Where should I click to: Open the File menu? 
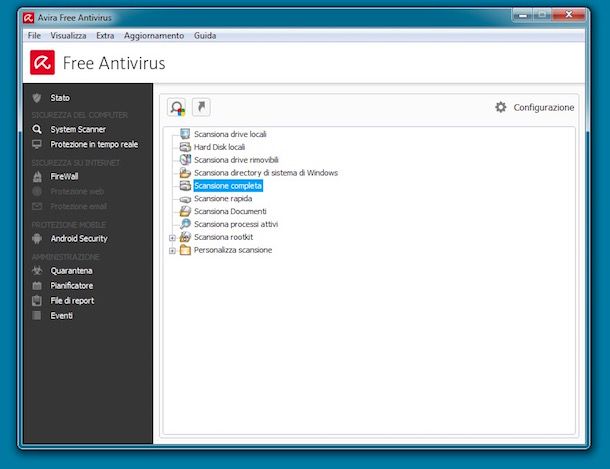pos(34,35)
